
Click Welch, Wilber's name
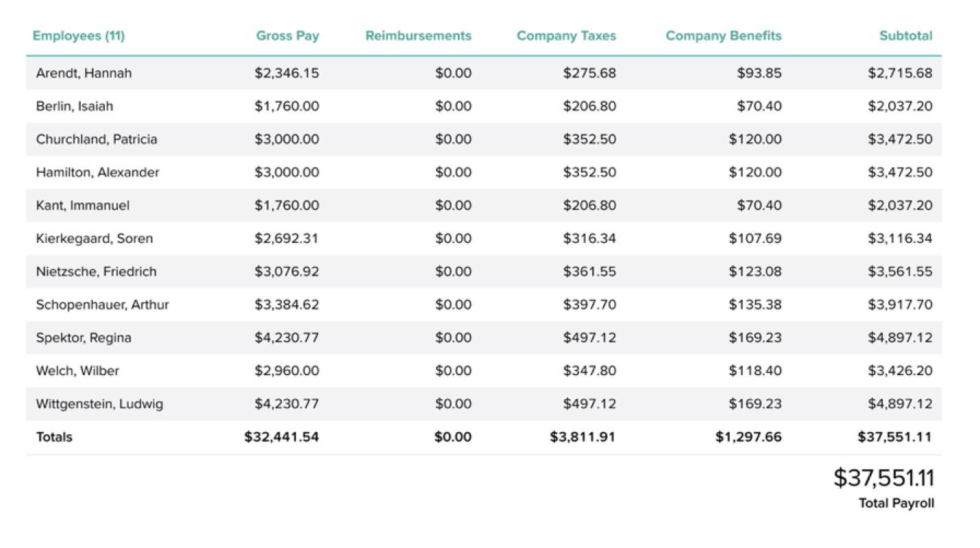point(77,370)
